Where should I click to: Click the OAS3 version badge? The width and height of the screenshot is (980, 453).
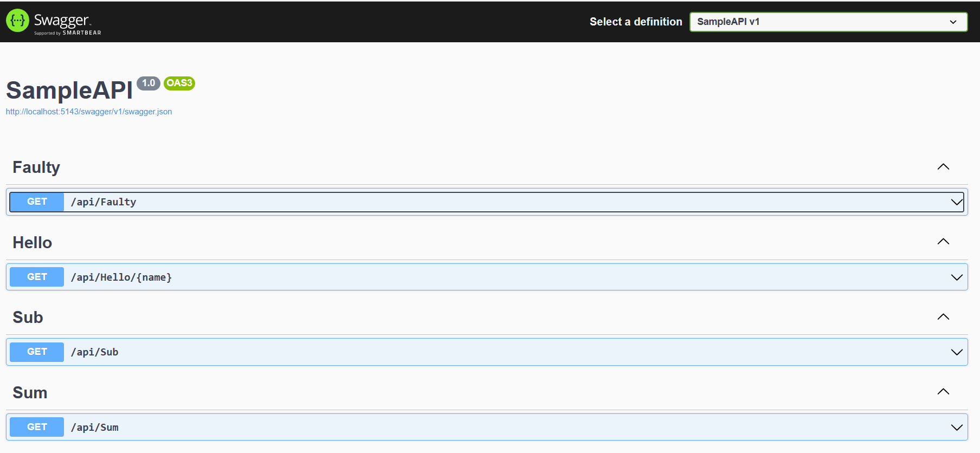tap(179, 83)
